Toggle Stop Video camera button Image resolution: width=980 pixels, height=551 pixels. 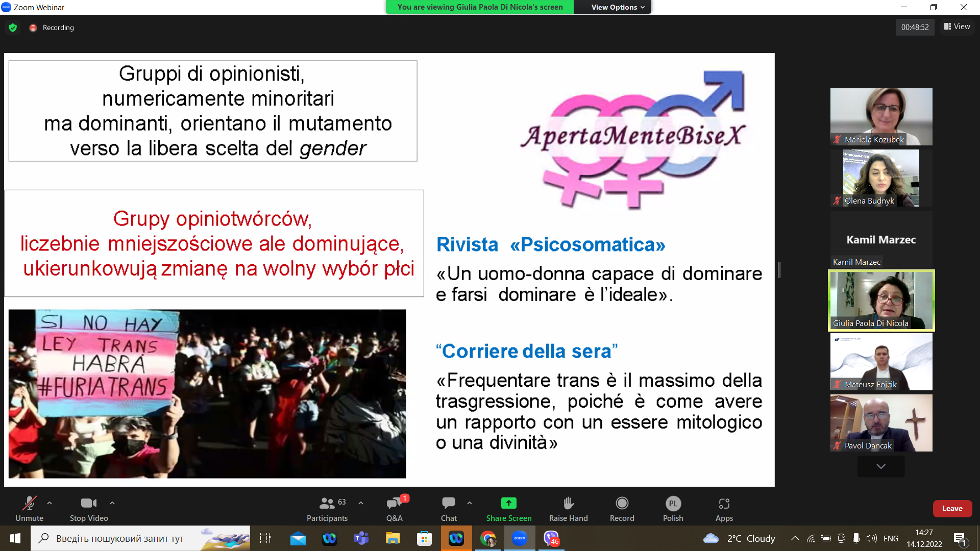(x=88, y=504)
